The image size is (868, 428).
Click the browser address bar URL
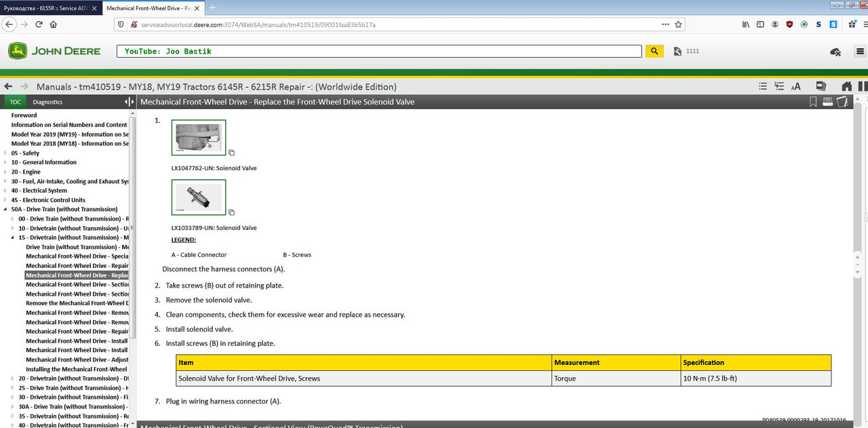[258, 24]
